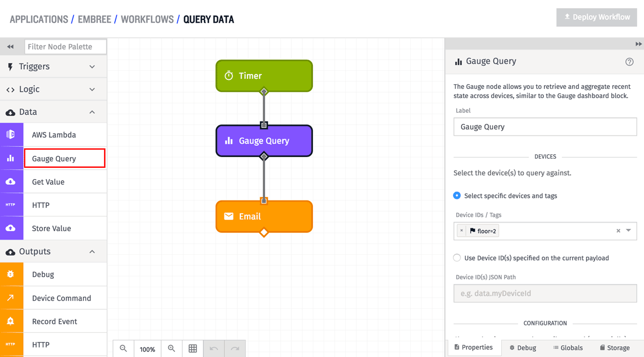Collapse the node palette with double-arrow icon
The height and width of the screenshot is (357, 644).
tap(10, 47)
